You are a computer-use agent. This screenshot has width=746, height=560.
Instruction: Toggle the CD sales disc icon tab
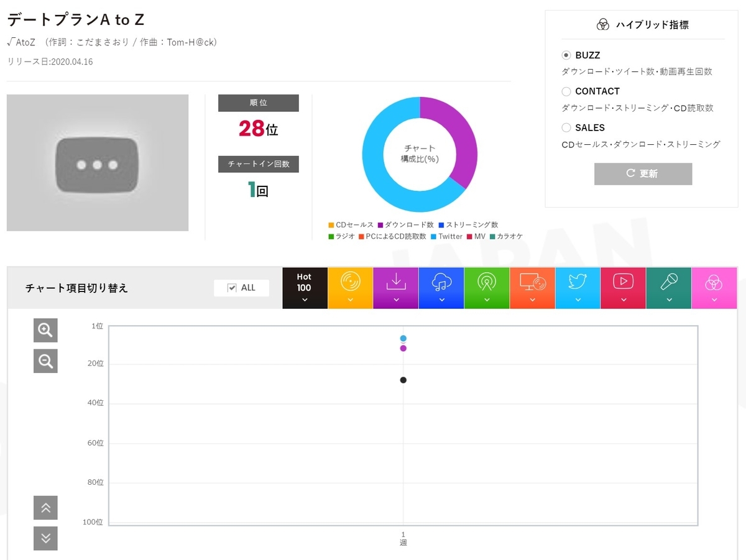(351, 288)
